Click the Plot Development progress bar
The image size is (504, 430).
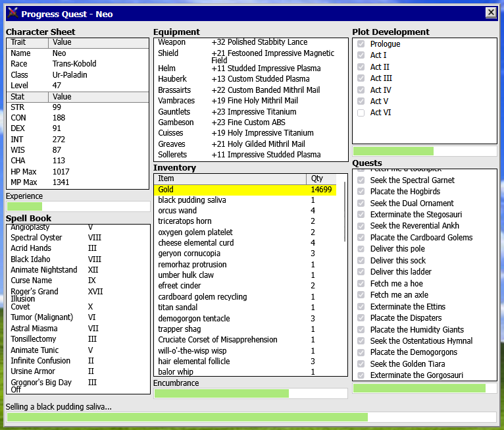click(x=424, y=151)
